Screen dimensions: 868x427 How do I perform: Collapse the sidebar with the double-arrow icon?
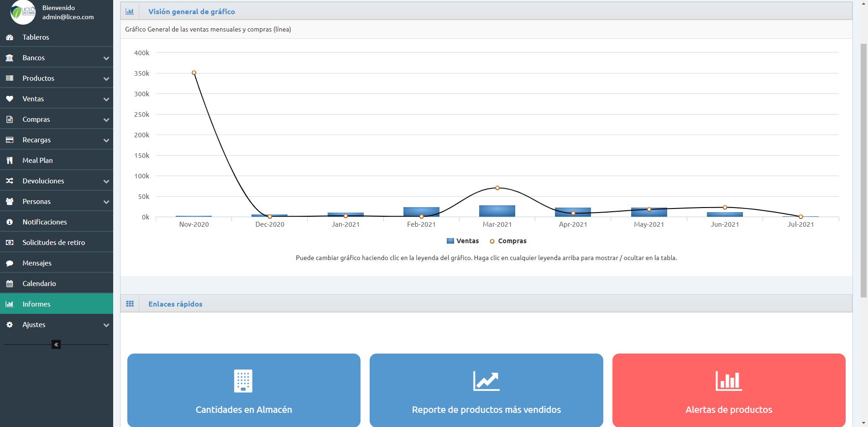tap(56, 344)
